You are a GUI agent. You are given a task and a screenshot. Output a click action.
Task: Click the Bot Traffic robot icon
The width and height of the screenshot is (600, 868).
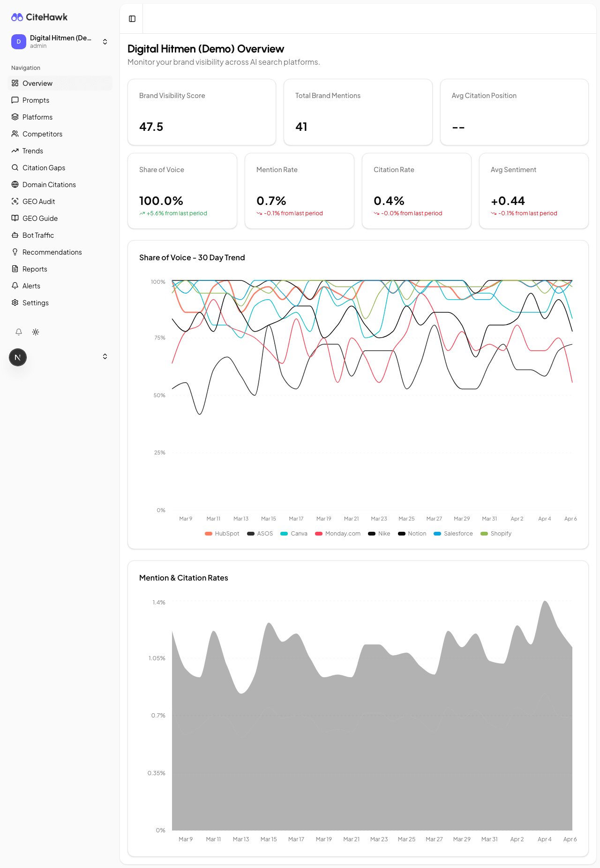[x=15, y=235]
